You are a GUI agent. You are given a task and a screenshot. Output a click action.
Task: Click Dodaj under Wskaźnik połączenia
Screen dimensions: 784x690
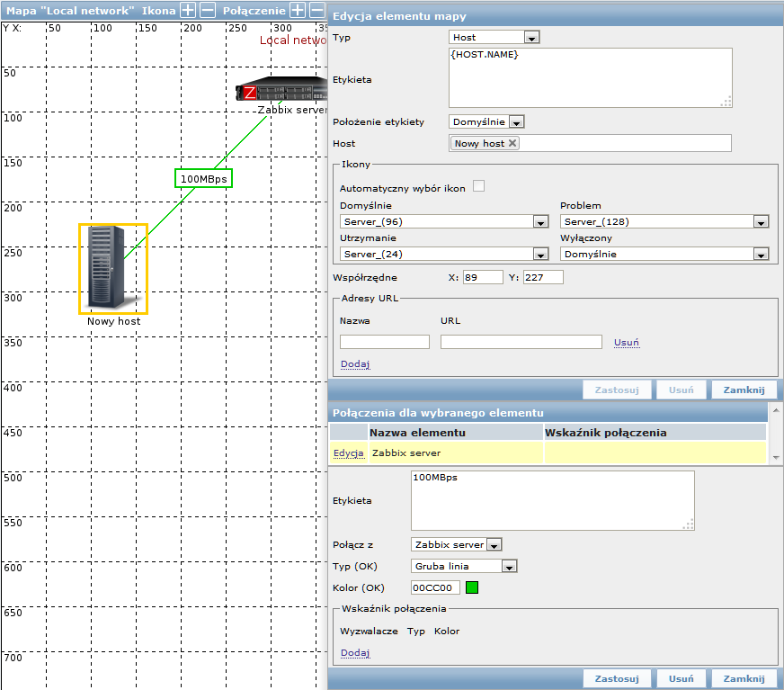pos(355,652)
